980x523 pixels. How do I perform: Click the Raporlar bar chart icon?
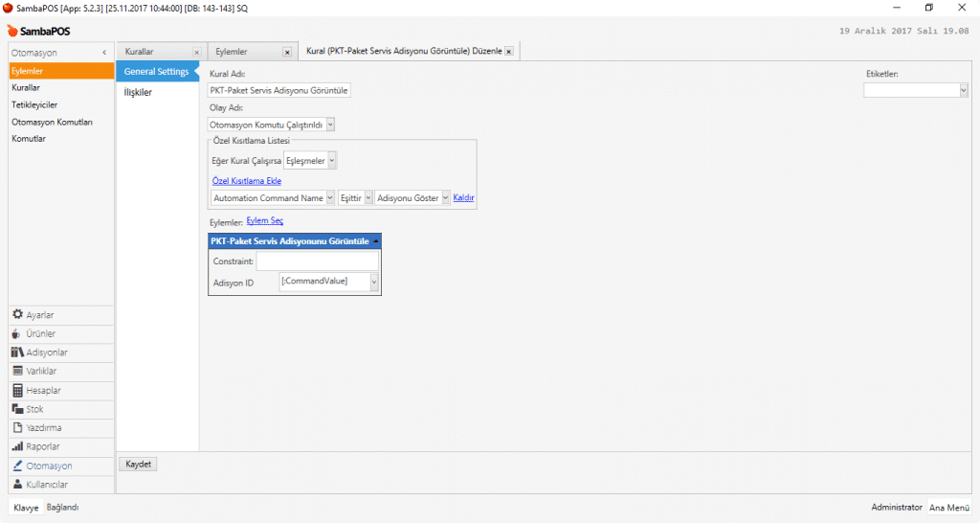click(17, 446)
